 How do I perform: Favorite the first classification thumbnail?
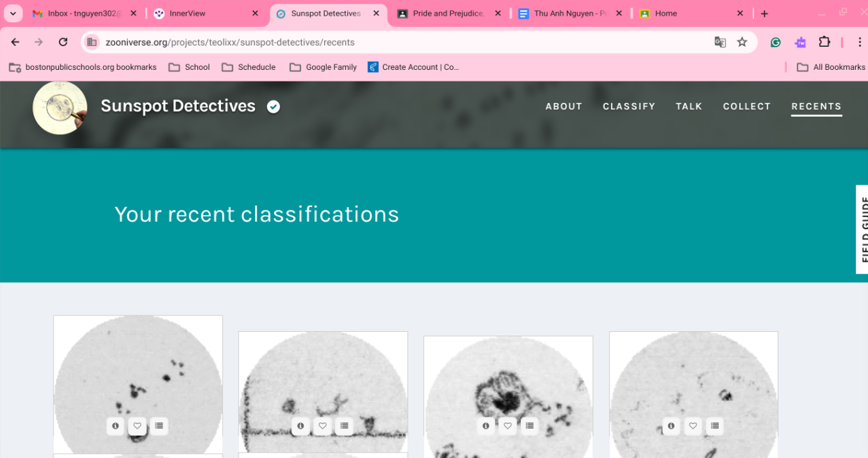tap(137, 426)
